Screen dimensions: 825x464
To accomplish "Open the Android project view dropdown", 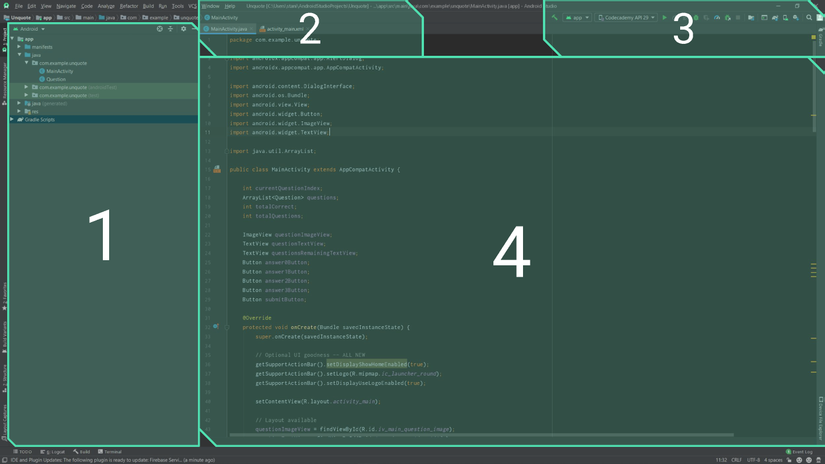I will pyautogui.click(x=29, y=29).
